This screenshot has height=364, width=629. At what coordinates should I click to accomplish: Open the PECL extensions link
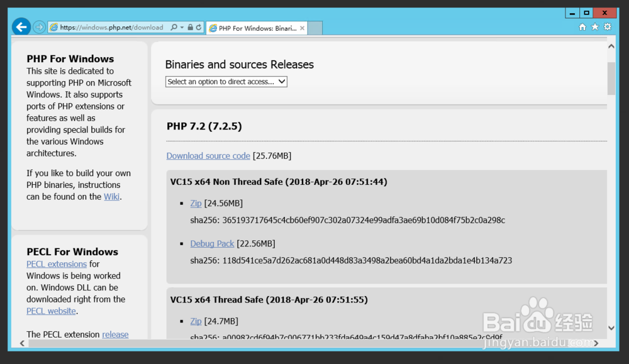(57, 264)
